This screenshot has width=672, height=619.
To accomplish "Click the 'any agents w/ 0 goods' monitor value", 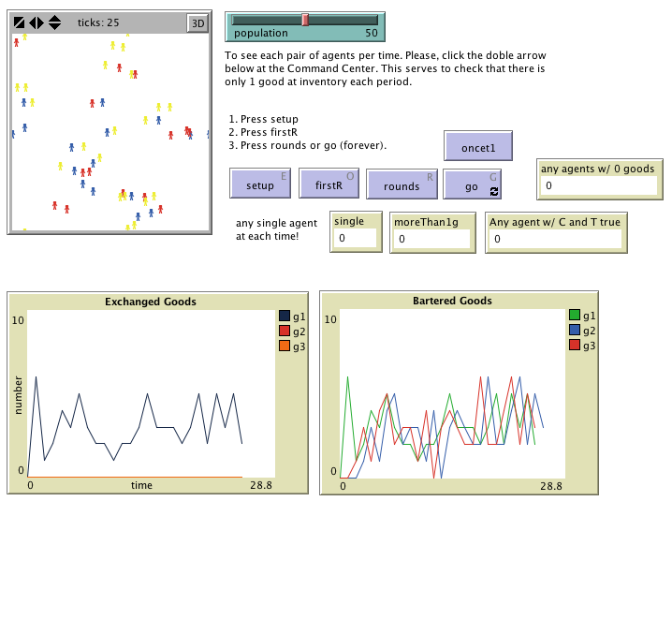I will click(x=599, y=186).
